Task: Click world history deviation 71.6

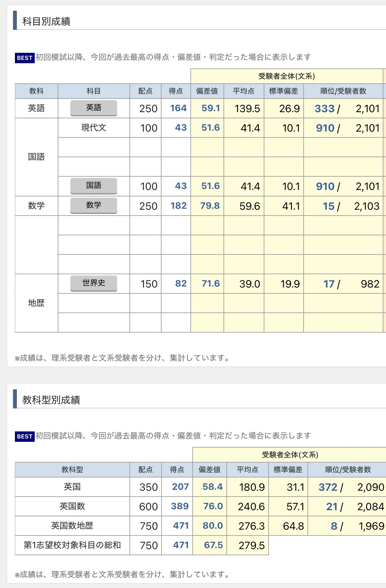Action: (x=211, y=284)
